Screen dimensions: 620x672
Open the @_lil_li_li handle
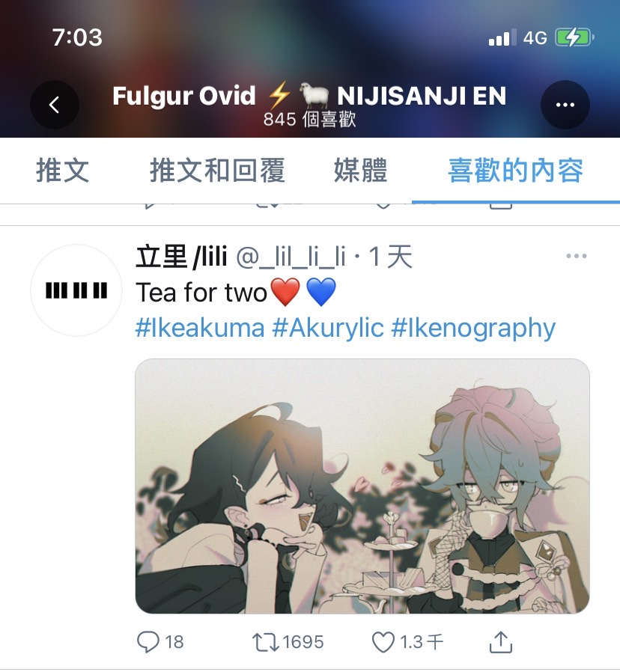291,257
